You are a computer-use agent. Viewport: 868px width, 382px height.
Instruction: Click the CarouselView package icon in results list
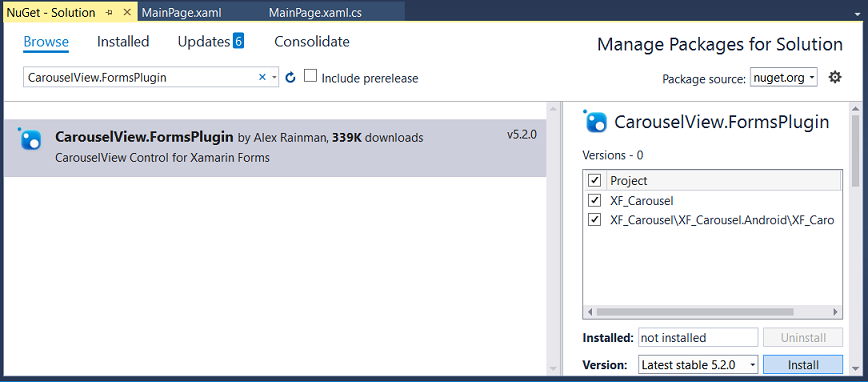[x=30, y=138]
